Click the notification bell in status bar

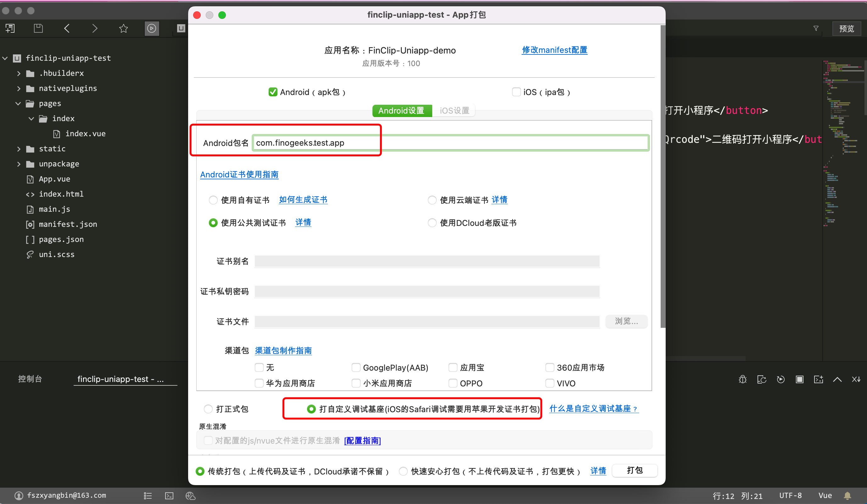847,496
